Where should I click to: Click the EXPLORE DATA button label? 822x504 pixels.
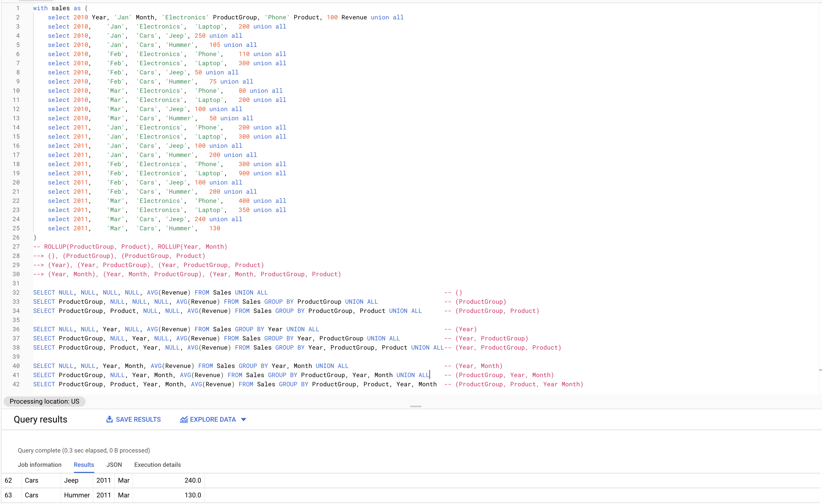[x=213, y=420]
